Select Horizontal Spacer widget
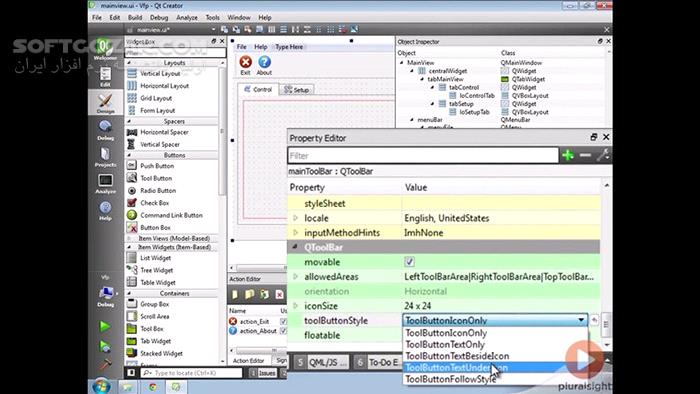 pyautogui.click(x=164, y=133)
